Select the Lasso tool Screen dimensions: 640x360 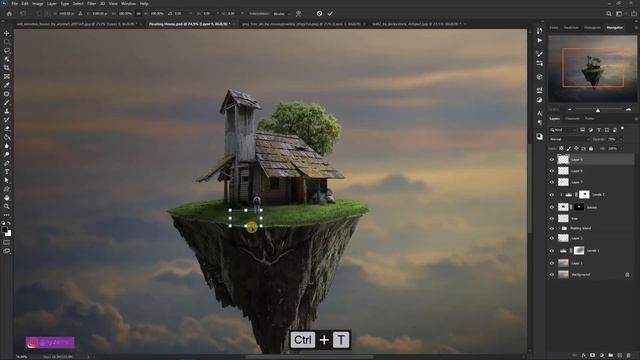point(7,50)
